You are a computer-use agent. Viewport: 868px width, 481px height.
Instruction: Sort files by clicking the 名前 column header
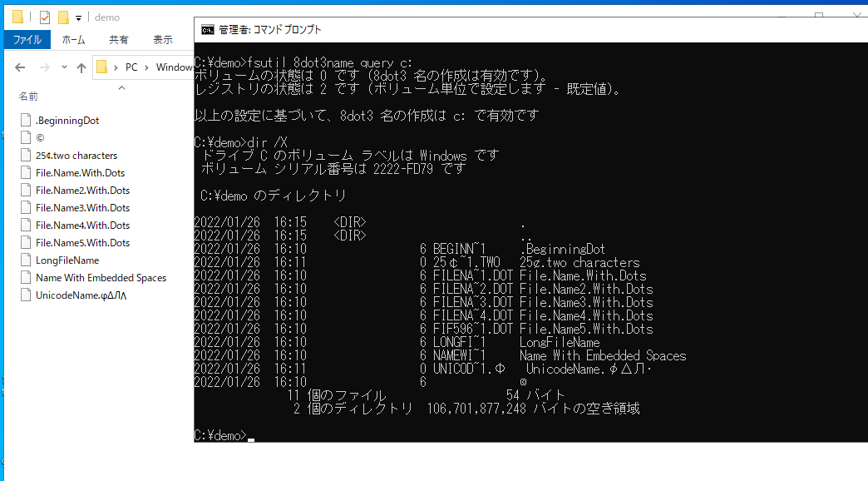28,96
